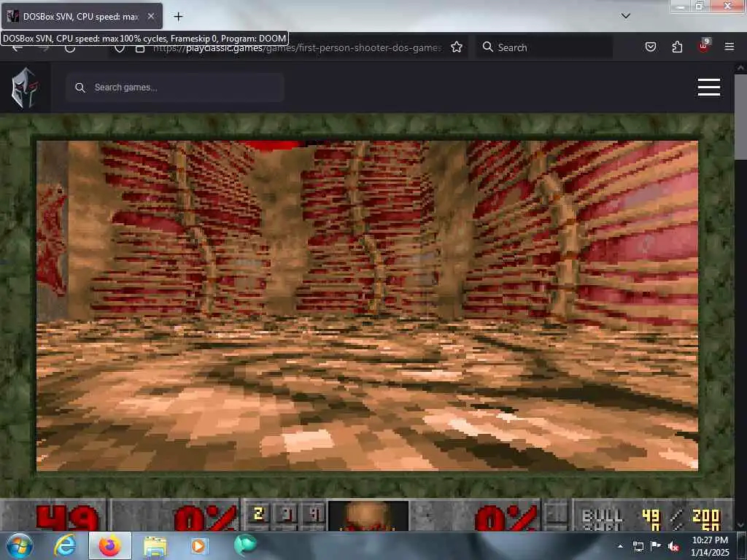Image resolution: width=747 pixels, height=560 pixels.
Task: Open the Firefox application menu
Action: tap(729, 47)
